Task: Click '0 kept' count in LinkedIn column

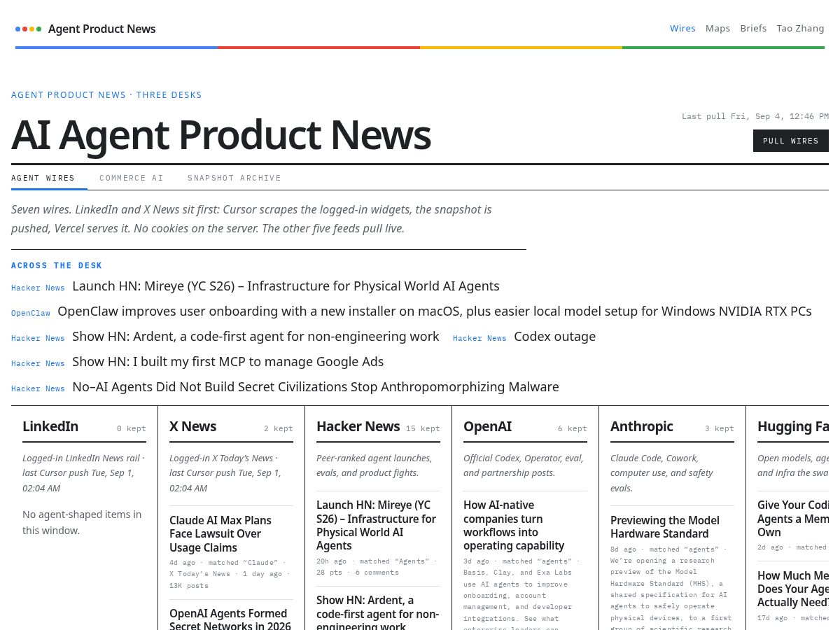Action: click(x=132, y=428)
